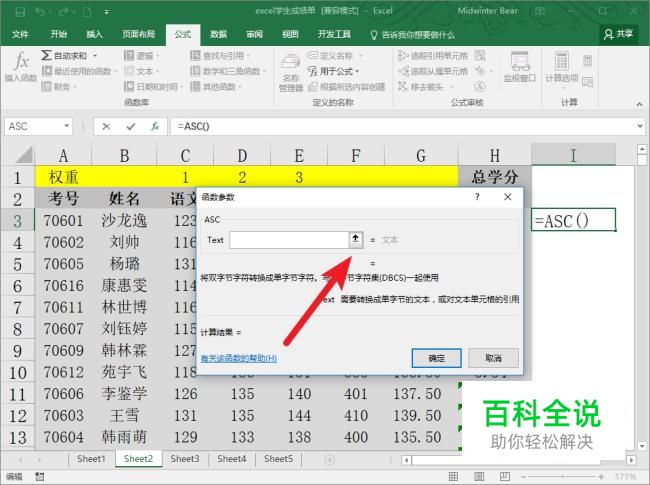The height and width of the screenshot is (485, 650).
Task: Open the Name Manager
Action: click(291, 72)
